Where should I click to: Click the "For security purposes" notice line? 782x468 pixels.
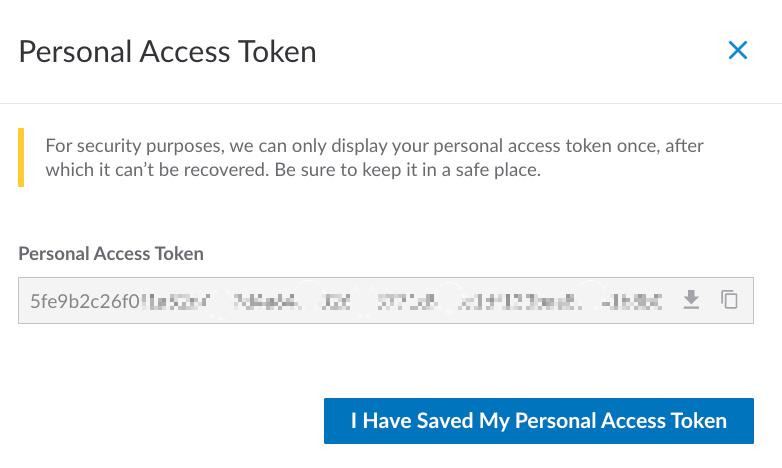coord(374,146)
